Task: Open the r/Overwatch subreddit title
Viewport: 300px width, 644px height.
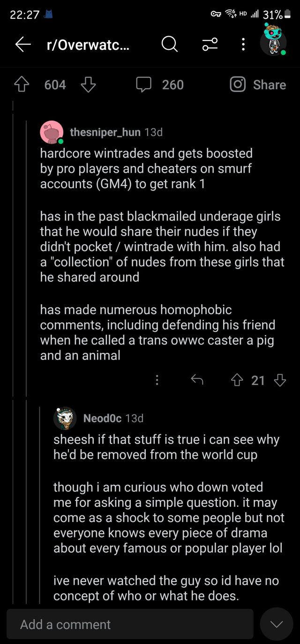Action: pyautogui.click(x=89, y=45)
